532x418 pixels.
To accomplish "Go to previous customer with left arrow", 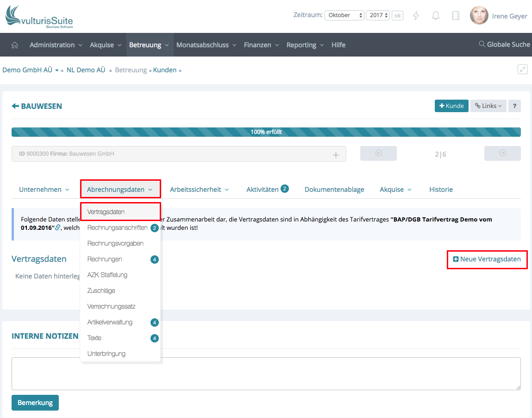I will 378,153.
